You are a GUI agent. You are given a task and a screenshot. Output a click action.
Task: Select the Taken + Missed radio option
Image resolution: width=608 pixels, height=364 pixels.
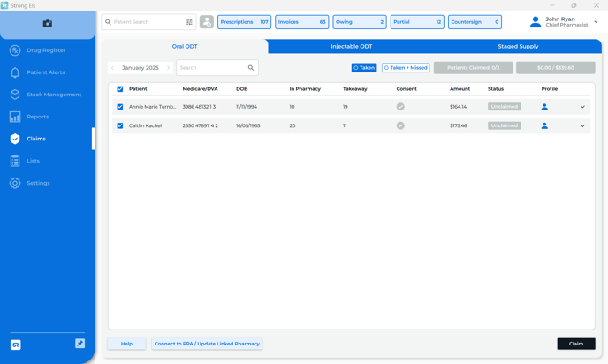pyautogui.click(x=406, y=68)
